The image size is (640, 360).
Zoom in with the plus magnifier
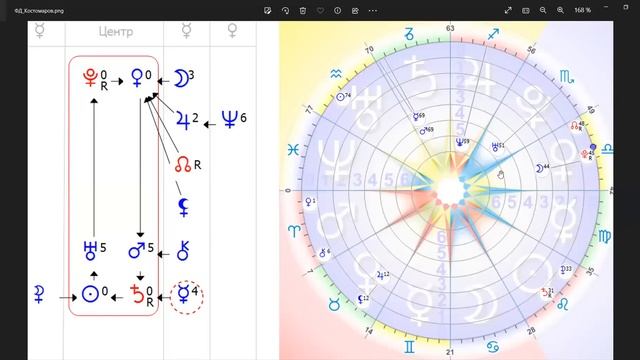coord(560,10)
